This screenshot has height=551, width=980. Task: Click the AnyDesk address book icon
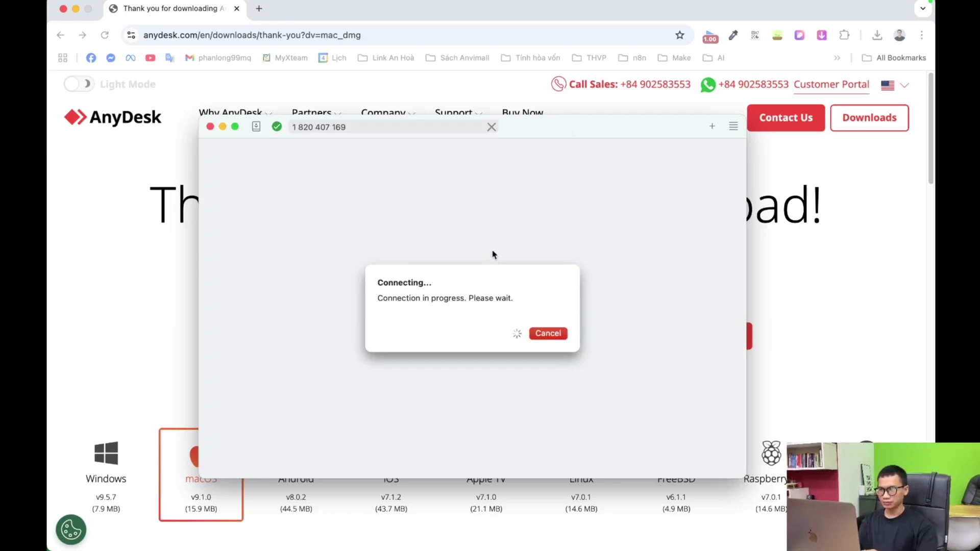pyautogui.click(x=256, y=127)
